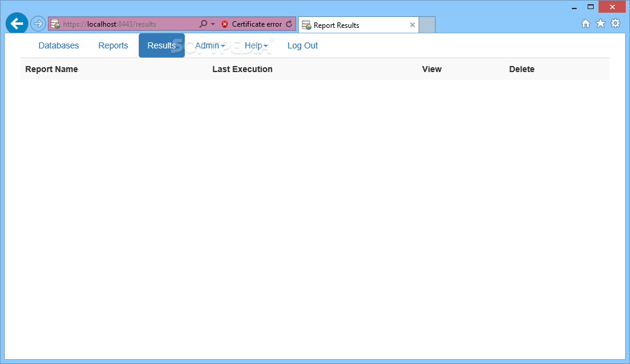Go to the Databases page
Screen dimensions: 630x364
pos(59,45)
